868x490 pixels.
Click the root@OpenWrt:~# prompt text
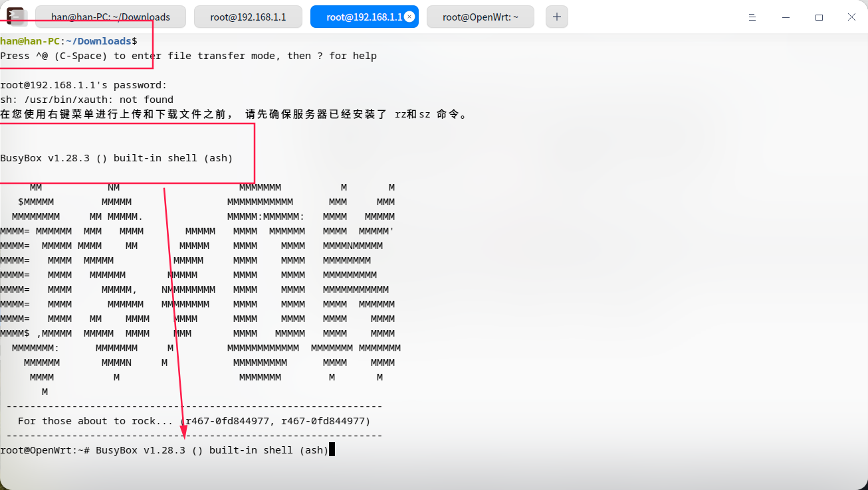coord(45,450)
